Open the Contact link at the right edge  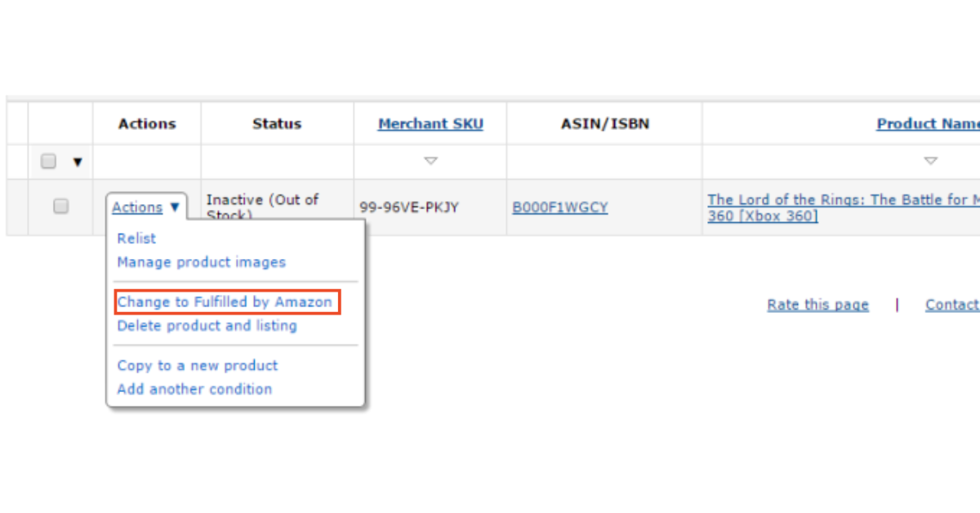click(x=951, y=305)
